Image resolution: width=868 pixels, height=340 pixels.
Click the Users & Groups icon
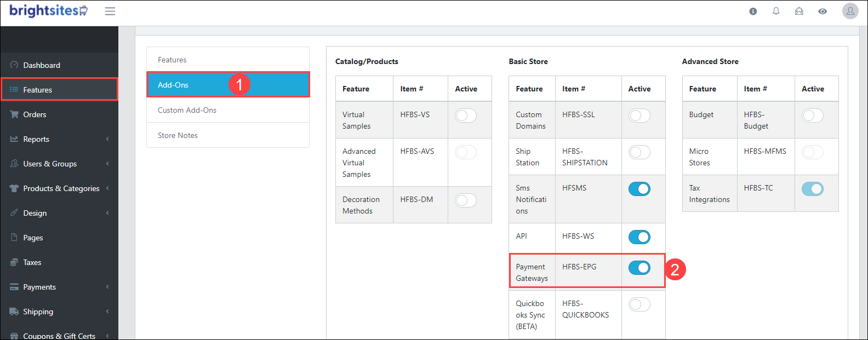[x=14, y=164]
